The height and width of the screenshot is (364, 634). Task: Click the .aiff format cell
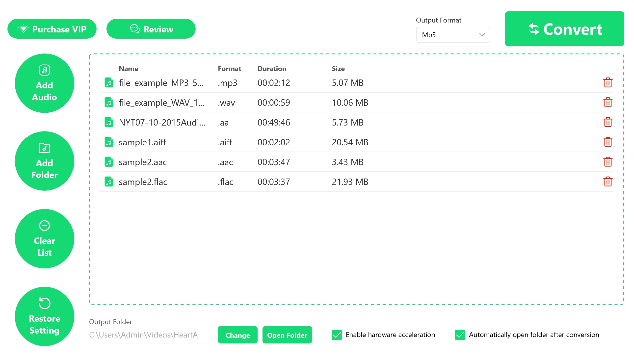point(225,142)
